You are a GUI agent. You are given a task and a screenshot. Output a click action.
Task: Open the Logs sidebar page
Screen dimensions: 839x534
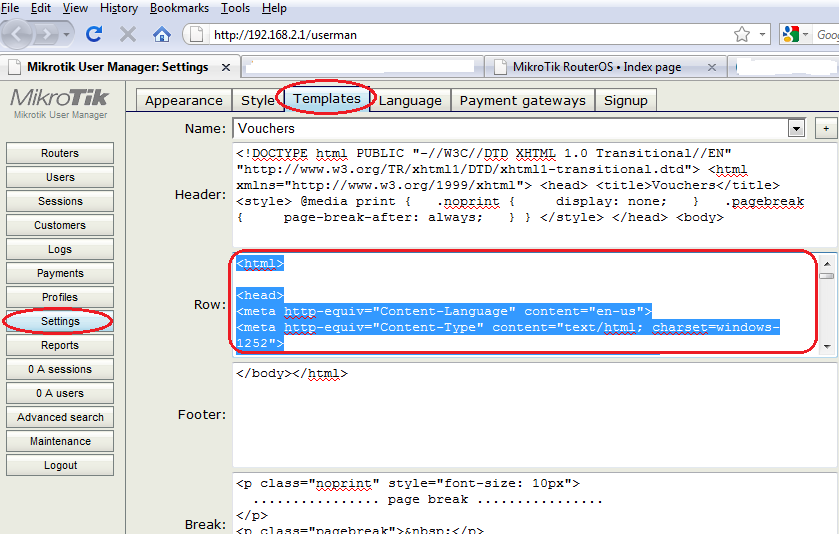click(60, 249)
